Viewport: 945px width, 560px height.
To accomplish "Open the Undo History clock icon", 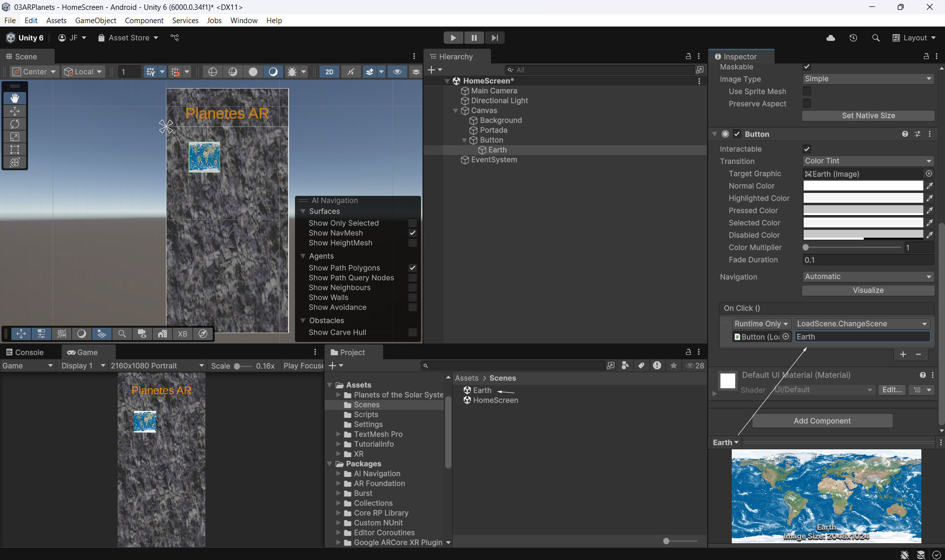I will pos(853,38).
